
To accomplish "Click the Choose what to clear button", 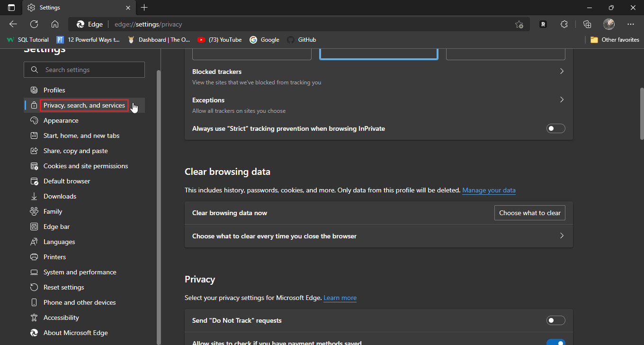I will 529,213.
